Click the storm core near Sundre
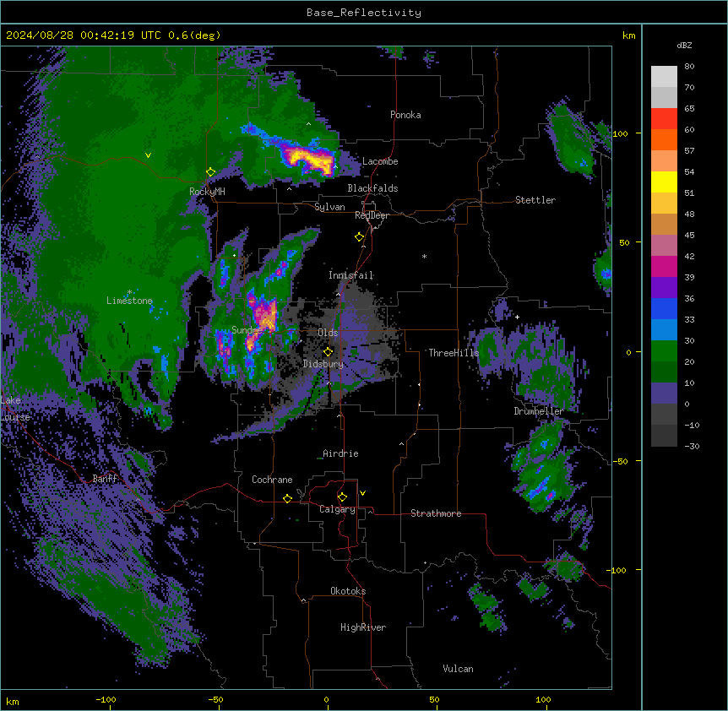 pyautogui.click(x=265, y=314)
